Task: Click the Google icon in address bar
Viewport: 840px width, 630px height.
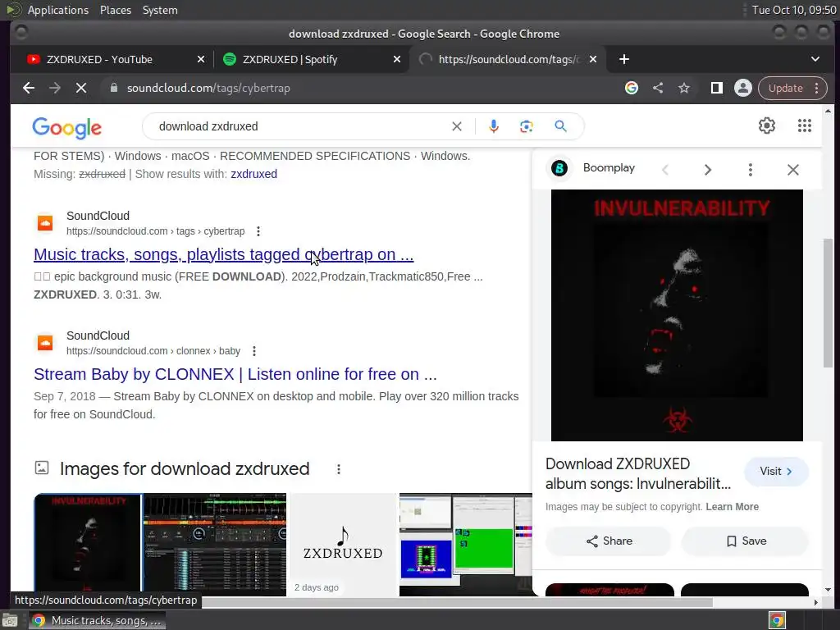Action: 632,88
